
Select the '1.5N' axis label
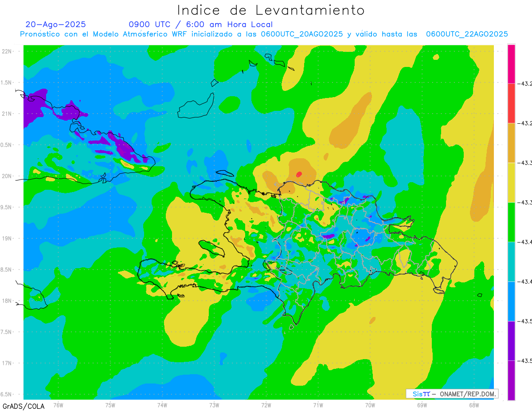coord(6,82)
